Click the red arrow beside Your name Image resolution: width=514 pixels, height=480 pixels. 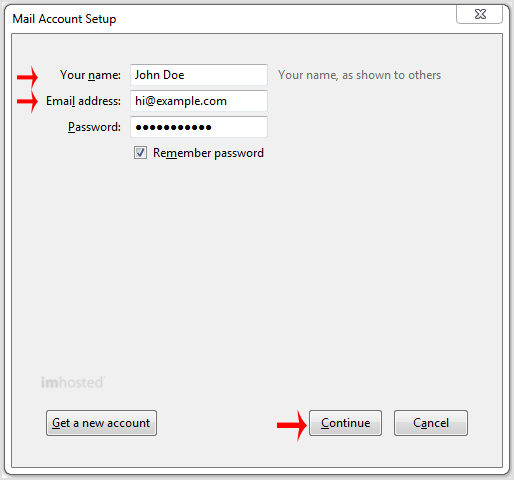pyautogui.click(x=28, y=77)
